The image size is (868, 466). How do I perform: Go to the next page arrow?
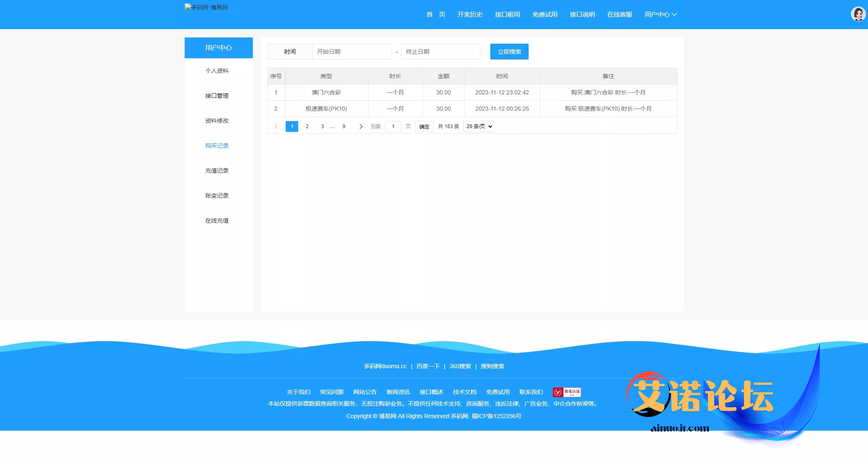pos(361,126)
